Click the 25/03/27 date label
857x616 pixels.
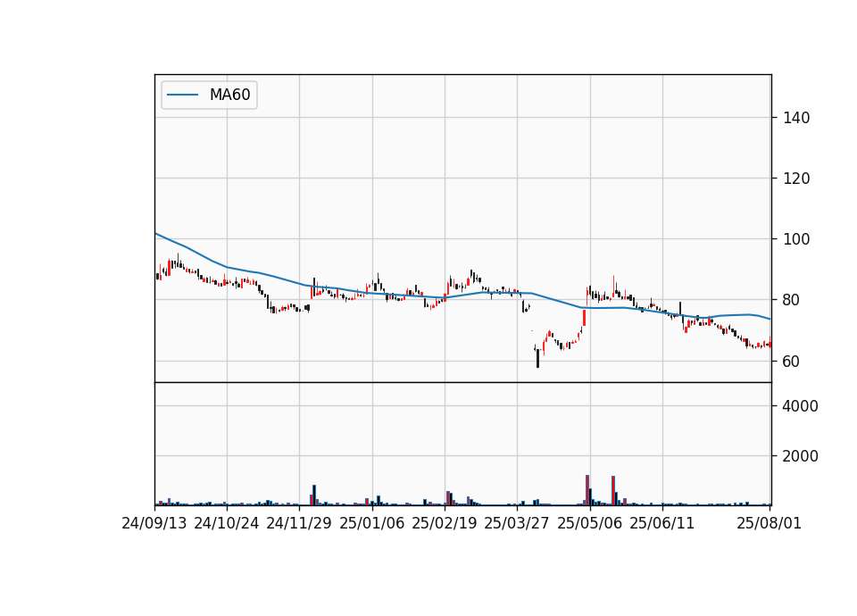pos(517,523)
